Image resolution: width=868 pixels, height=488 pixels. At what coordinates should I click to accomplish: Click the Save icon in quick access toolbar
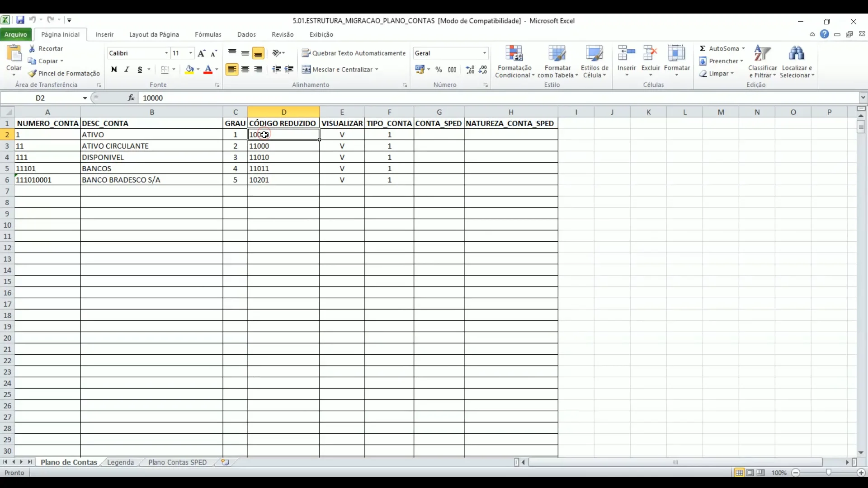coord(20,20)
